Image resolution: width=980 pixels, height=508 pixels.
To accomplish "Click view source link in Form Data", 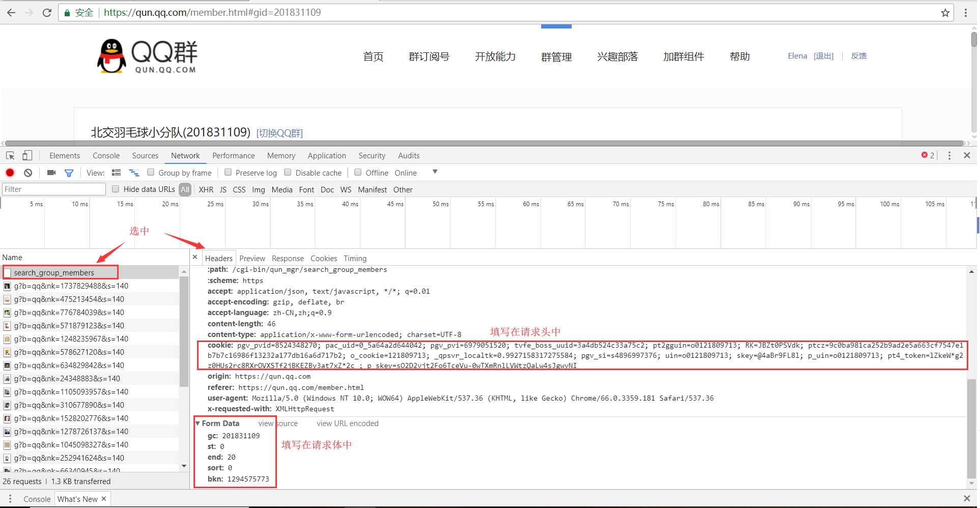I will [x=278, y=423].
